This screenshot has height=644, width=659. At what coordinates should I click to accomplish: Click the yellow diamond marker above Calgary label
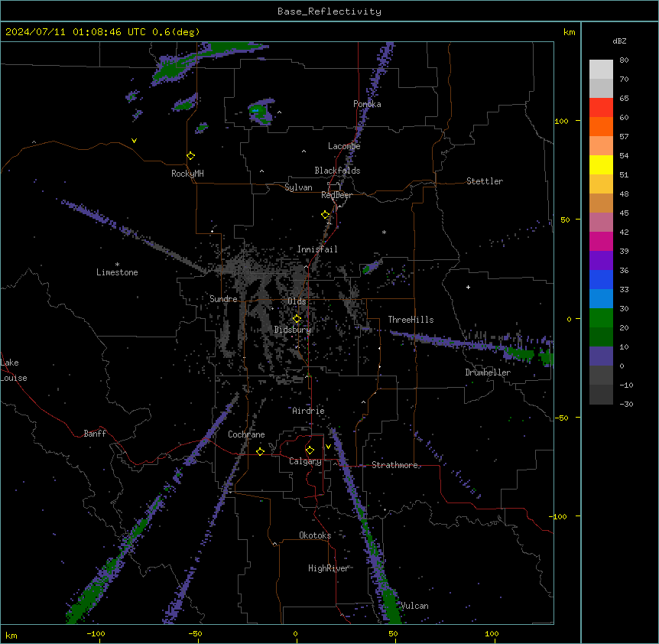tap(310, 450)
